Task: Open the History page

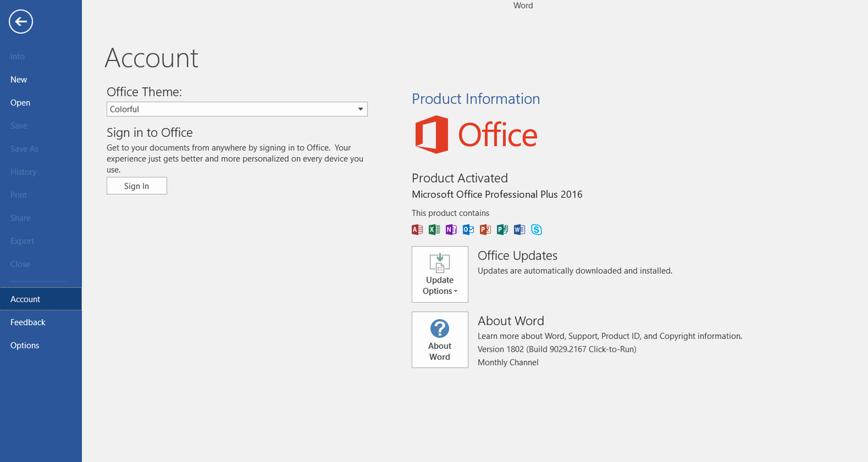Action: point(41,171)
